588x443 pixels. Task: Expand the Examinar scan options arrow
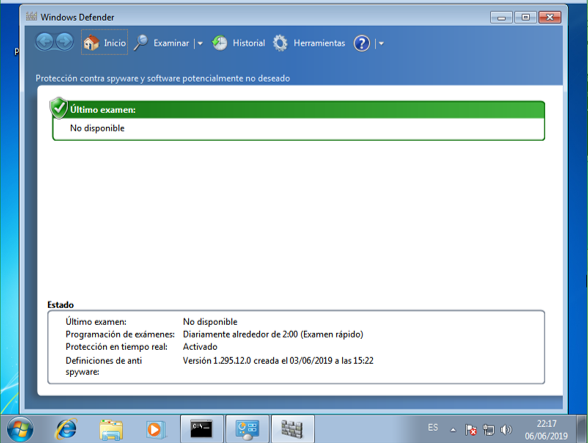[x=200, y=44]
